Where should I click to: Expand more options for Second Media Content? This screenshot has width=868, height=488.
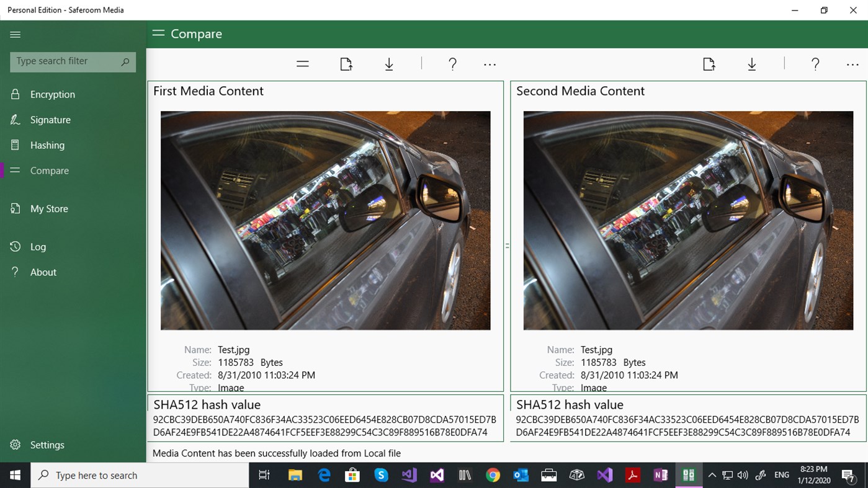[852, 64]
